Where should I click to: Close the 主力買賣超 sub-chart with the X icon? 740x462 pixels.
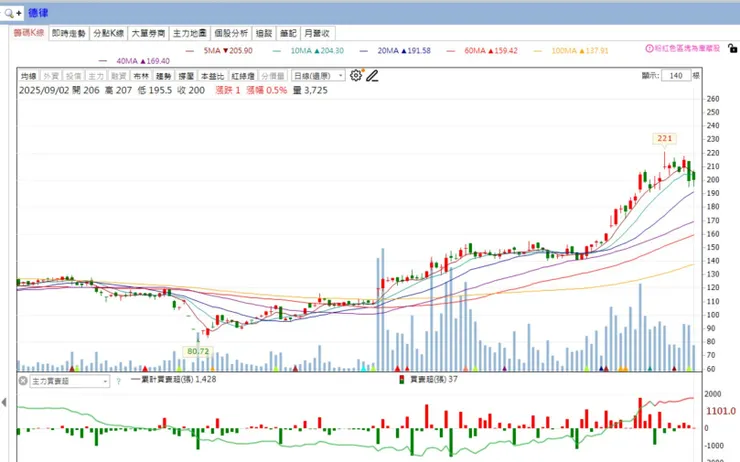[x=23, y=380]
